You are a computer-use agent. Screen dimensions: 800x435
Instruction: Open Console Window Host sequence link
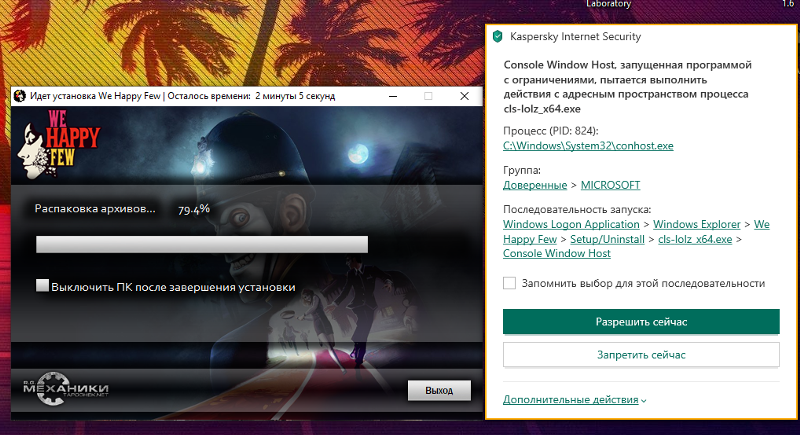tap(557, 253)
